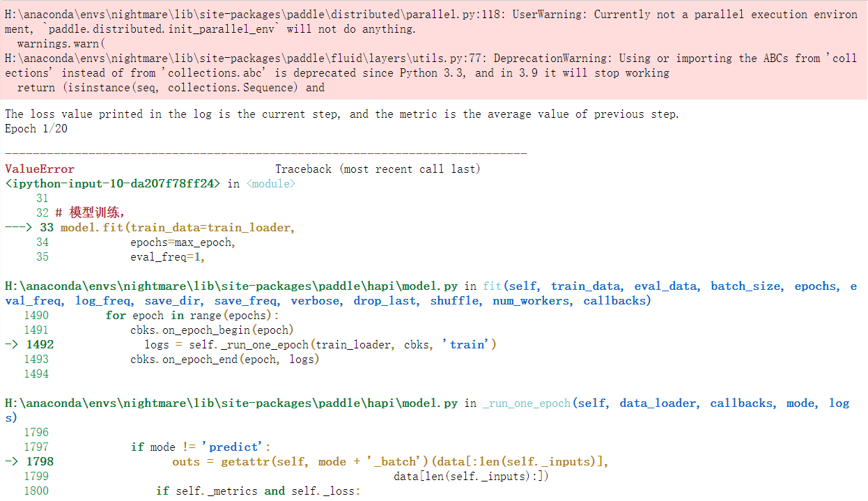Click the "eval_freq=1," code line
The height and width of the screenshot is (501, 868).
coord(168,257)
